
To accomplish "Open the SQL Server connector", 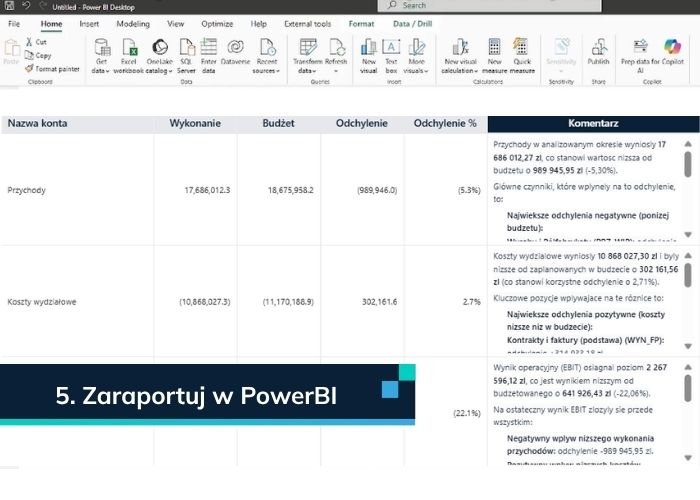I will (x=186, y=56).
